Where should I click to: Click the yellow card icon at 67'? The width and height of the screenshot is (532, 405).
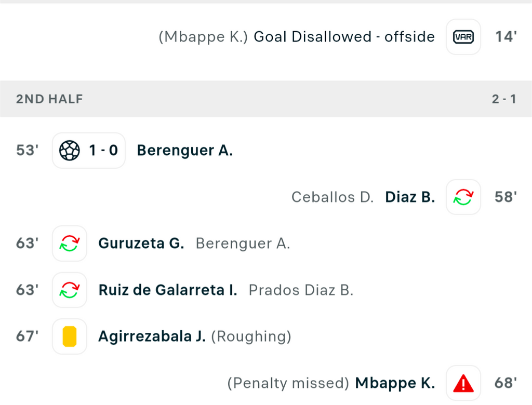70,336
